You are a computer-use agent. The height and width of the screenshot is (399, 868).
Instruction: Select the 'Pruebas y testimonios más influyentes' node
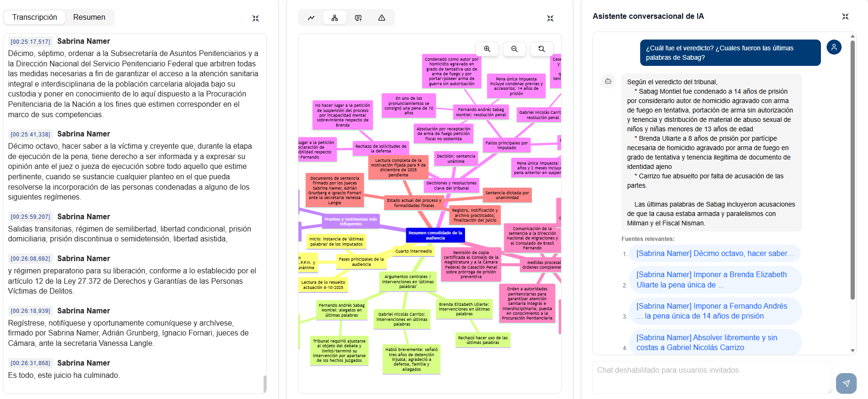(x=351, y=221)
